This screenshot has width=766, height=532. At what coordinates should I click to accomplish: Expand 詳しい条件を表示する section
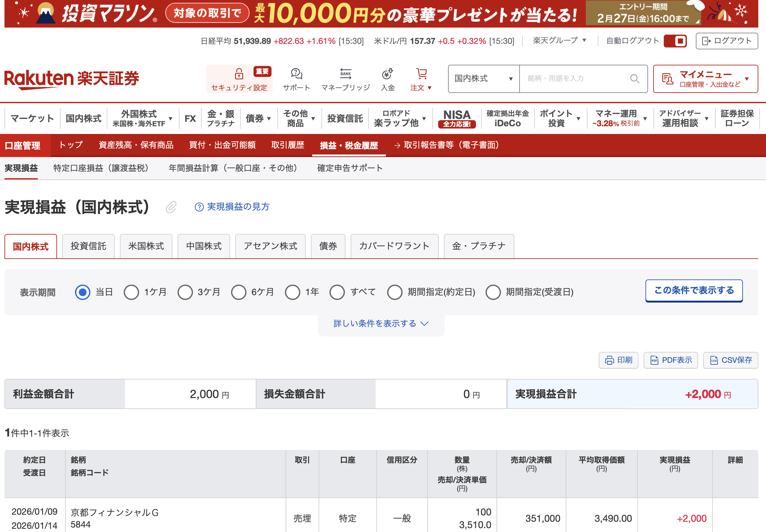coord(381,323)
